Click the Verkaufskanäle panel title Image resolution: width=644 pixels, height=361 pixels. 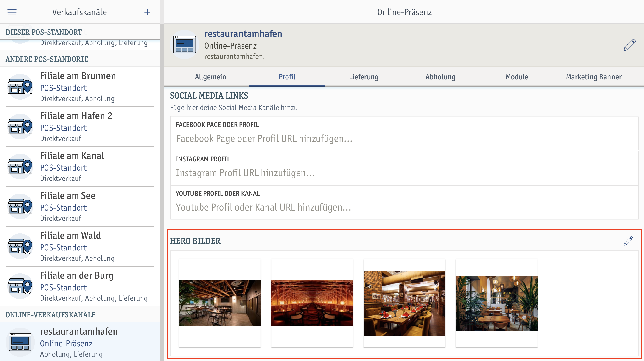(79, 12)
